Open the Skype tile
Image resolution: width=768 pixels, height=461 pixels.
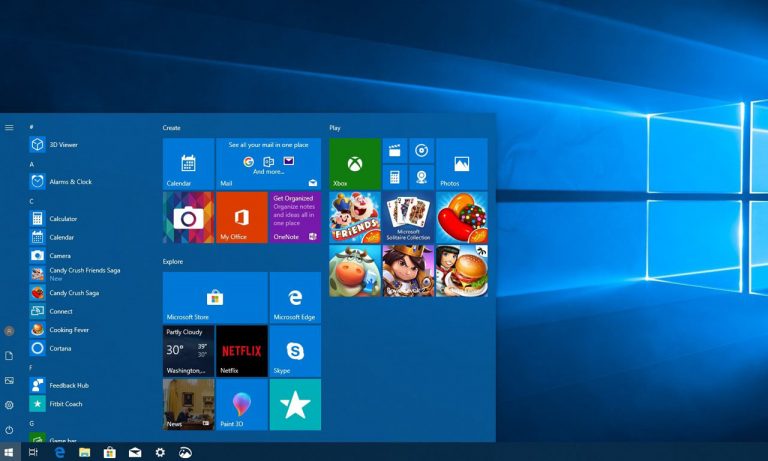pyautogui.click(x=295, y=351)
